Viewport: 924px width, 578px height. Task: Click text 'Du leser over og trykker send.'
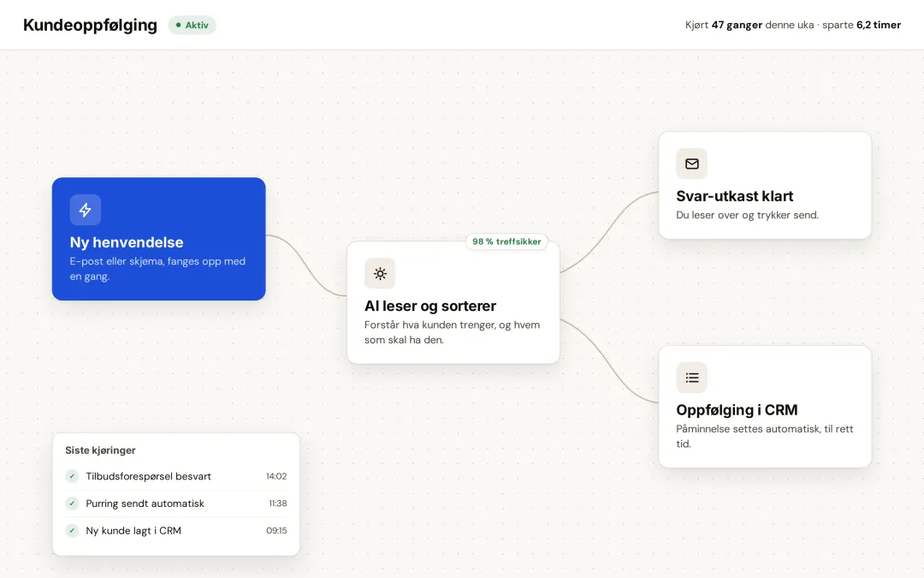747,215
